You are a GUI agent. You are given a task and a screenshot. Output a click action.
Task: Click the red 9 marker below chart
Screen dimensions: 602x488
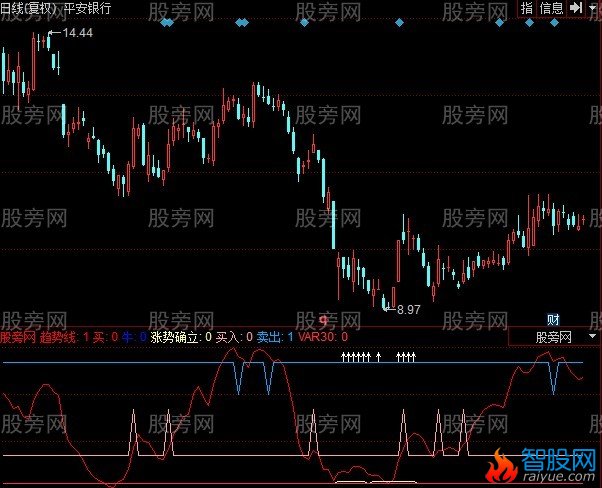tap(323, 319)
